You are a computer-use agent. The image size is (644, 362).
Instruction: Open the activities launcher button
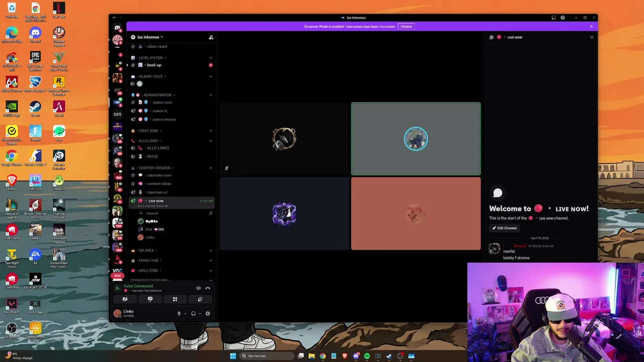click(175, 299)
